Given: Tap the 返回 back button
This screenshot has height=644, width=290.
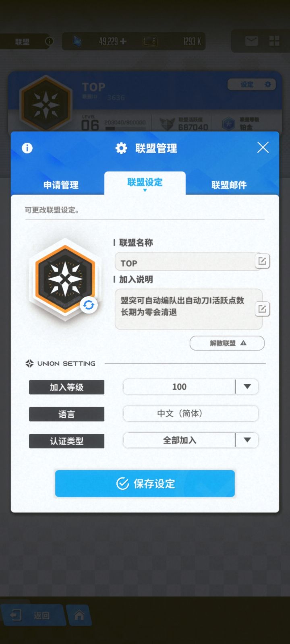Looking at the screenshot, I should [x=32, y=615].
